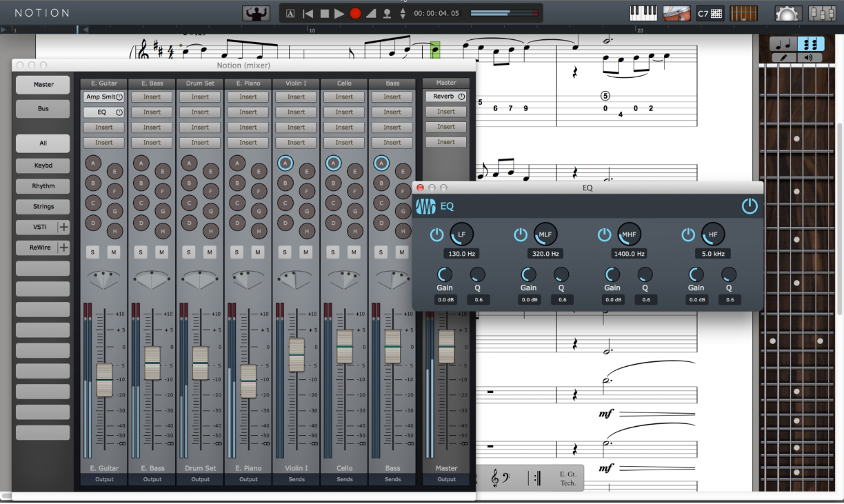This screenshot has height=504, width=844.
Task: Switch to chord entry mode above the fretboard
Action: pyautogui.click(x=811, y=43)
